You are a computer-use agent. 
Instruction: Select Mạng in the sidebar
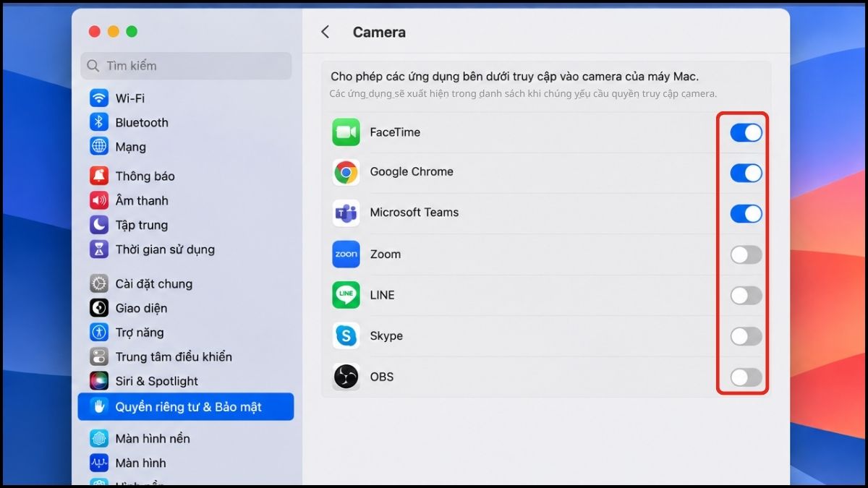(131, 147)
